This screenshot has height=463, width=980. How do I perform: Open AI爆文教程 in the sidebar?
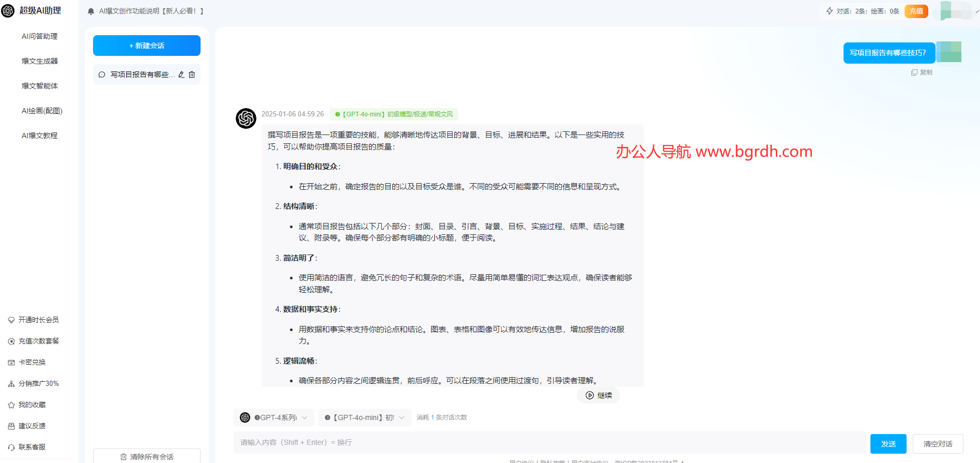[39, 136]
